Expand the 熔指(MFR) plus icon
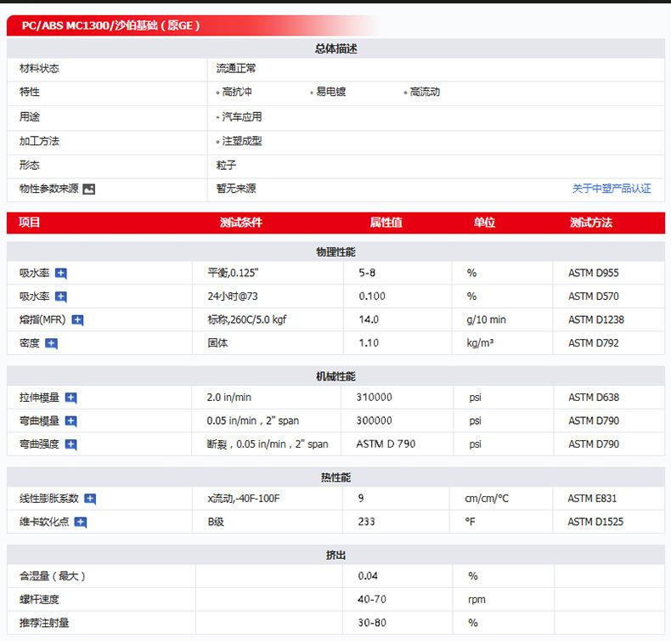671x644 pixels. [x=78, y=320]
